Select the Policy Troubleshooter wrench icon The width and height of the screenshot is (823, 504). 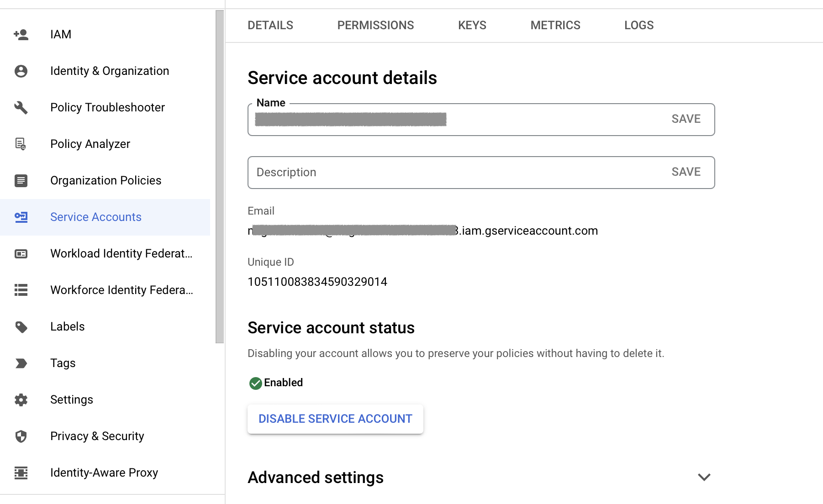[x=21, y=108]
